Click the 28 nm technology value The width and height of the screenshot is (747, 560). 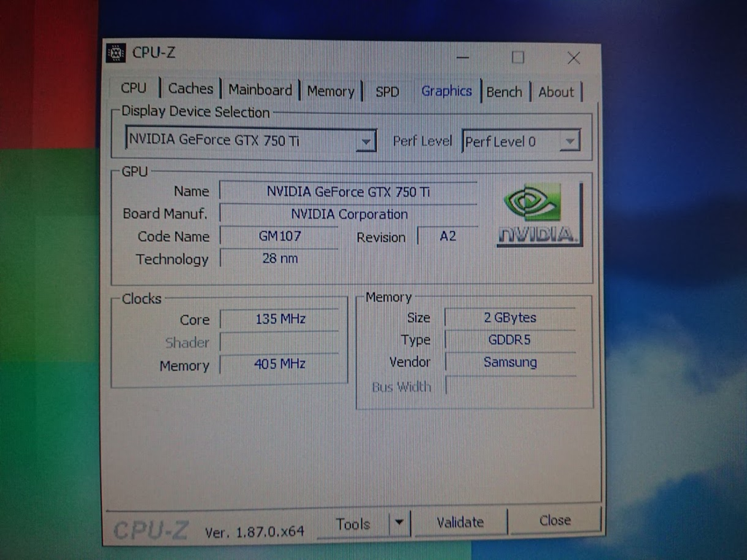point(279,259)
